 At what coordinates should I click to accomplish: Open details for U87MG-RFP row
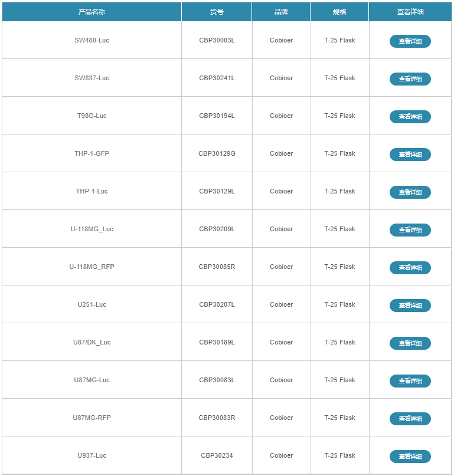[x=410, y=419]
